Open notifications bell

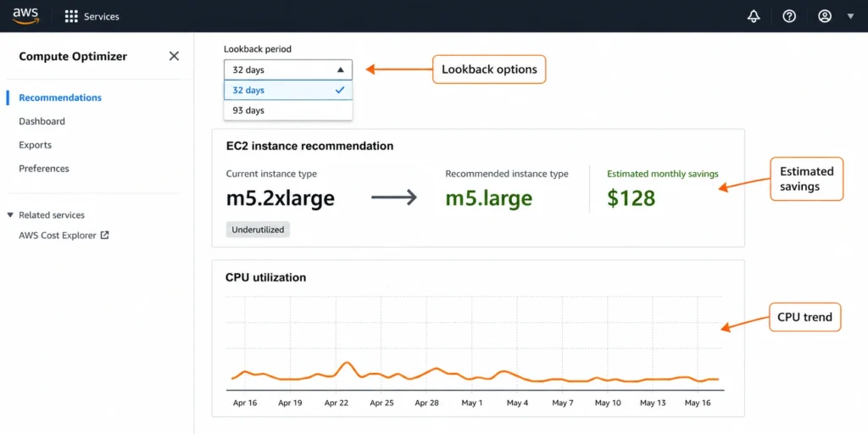[x=754, y=17]
